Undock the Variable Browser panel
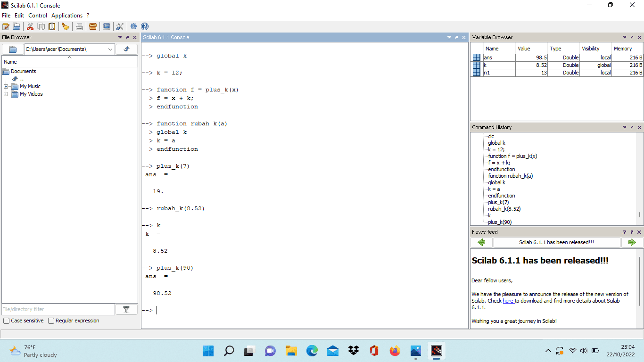This screenshot has height=362, width=644. [632, 37]
